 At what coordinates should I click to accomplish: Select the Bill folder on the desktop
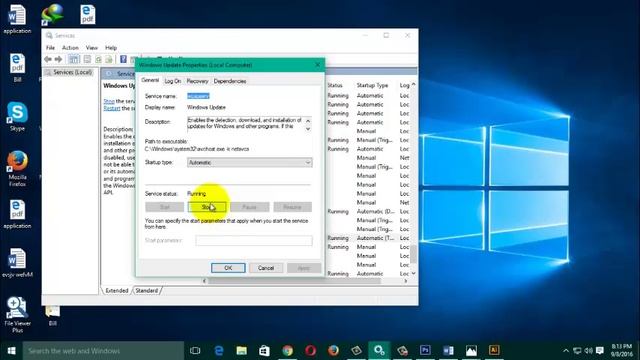click(52, 316)
